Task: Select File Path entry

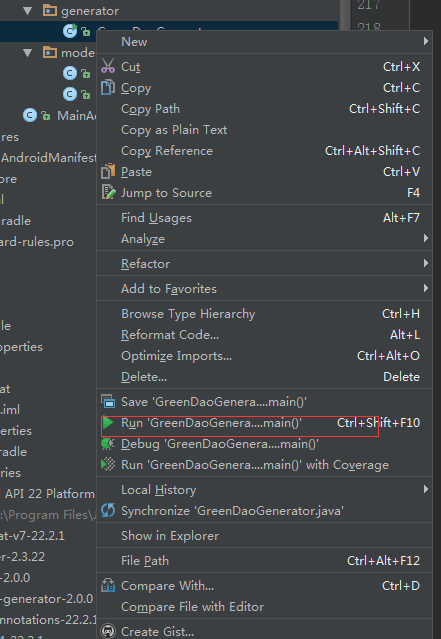Action: (x=265, y=561)
